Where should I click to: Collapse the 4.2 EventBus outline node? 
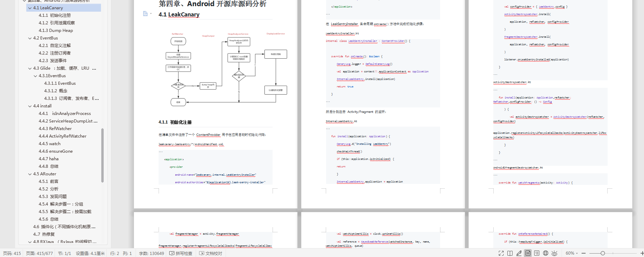point(30,38)
